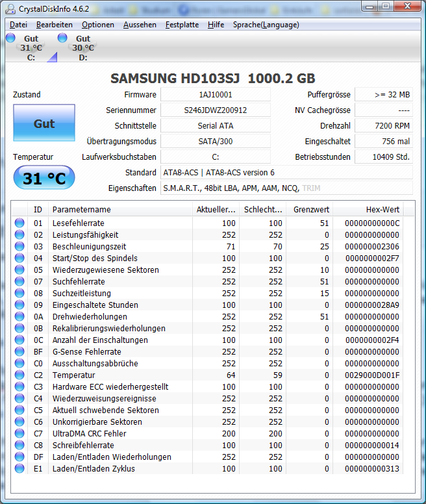Click the status orb for Aktuell schwebende Sektoren
The image size is (426, 504).
tap(19, 410)
